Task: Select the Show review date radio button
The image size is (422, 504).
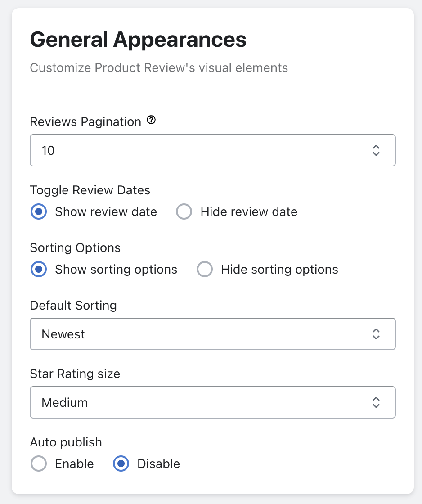Action: 39,211
